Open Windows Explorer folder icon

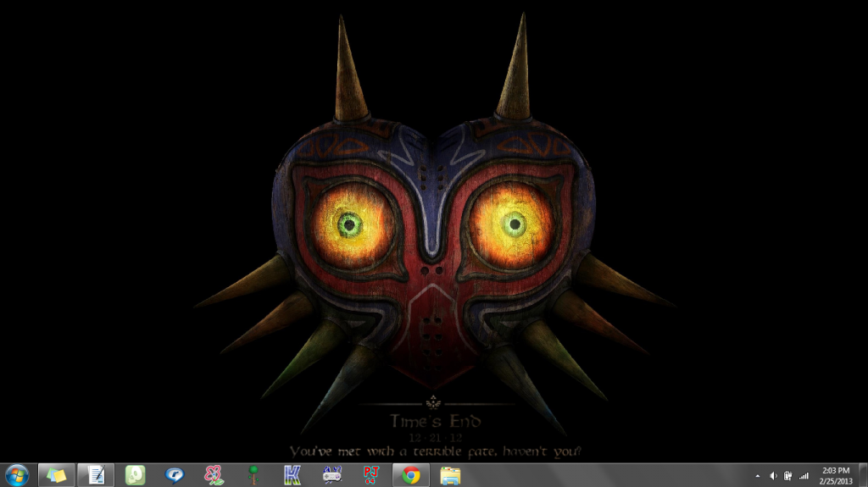450,475
